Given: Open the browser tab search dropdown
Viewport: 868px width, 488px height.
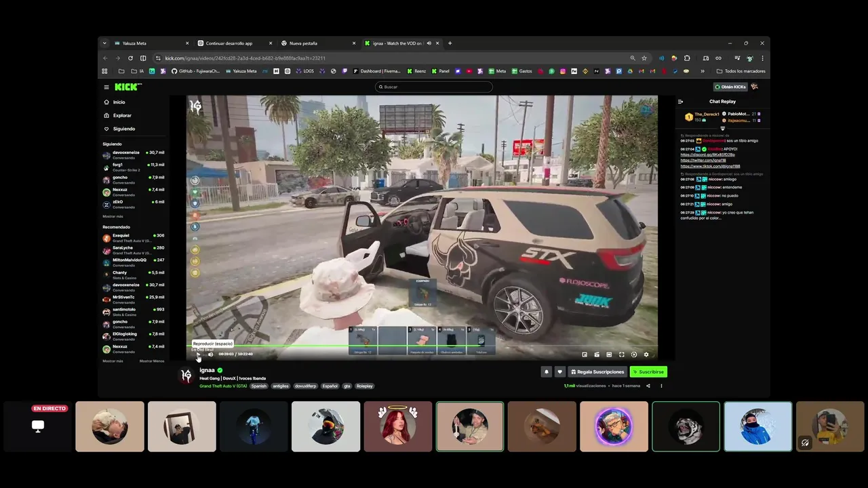Looking at the screenshot, I should 104,43.
